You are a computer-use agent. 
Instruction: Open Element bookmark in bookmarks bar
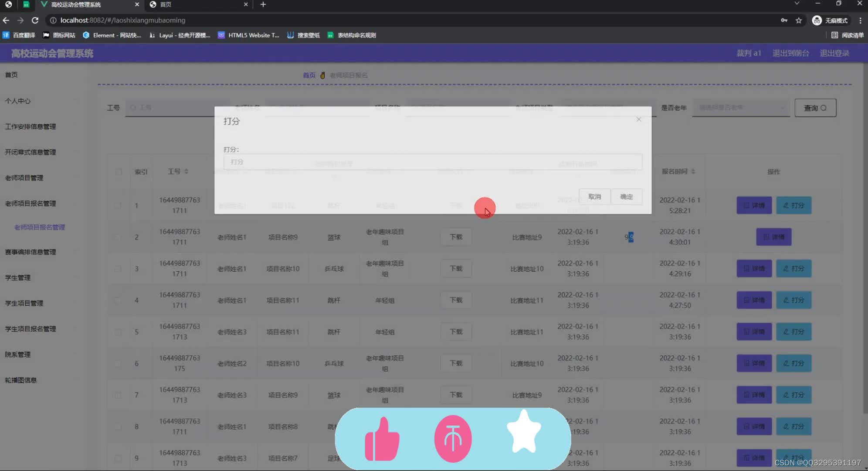coord(112,35)
